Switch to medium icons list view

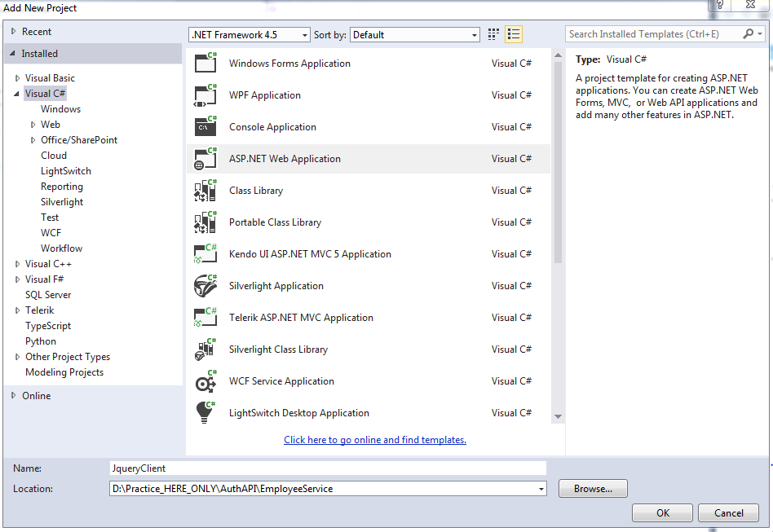[514, 34]
